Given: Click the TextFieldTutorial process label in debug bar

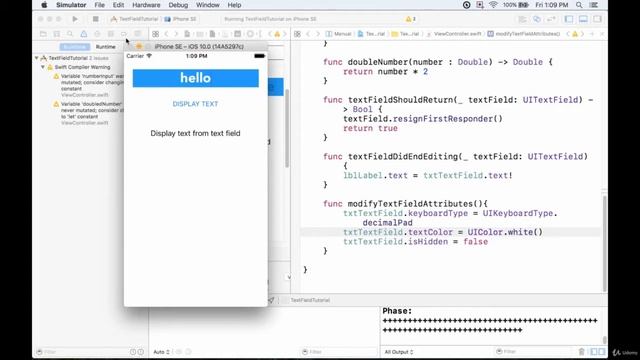Looking at the screenshot, I should [310, 300].
